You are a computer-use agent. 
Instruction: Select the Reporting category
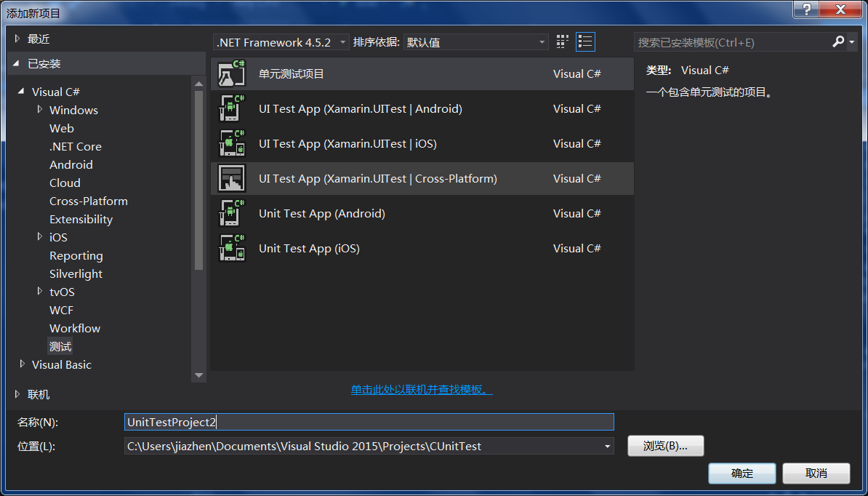[x=76, y=256]
